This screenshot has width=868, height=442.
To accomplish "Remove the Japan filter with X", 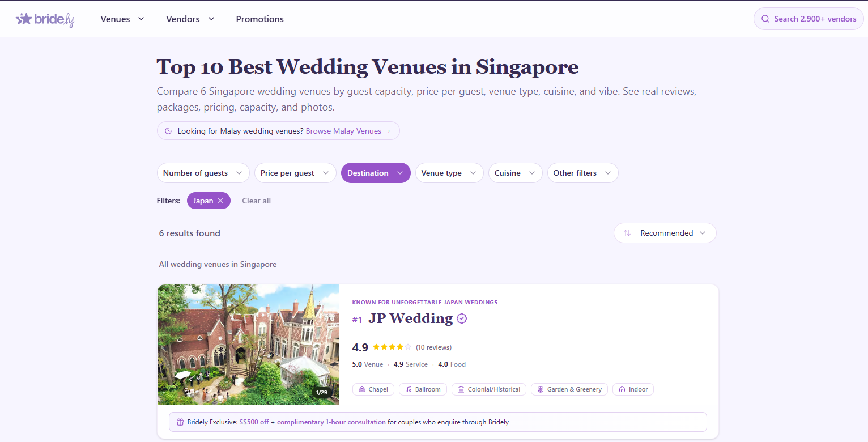I will tap(220, 201).
